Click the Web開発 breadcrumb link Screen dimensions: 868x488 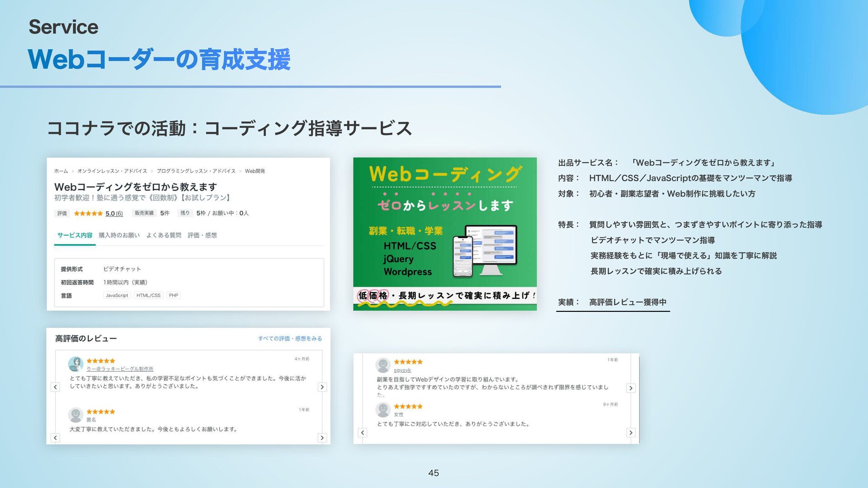click(255, 171)
